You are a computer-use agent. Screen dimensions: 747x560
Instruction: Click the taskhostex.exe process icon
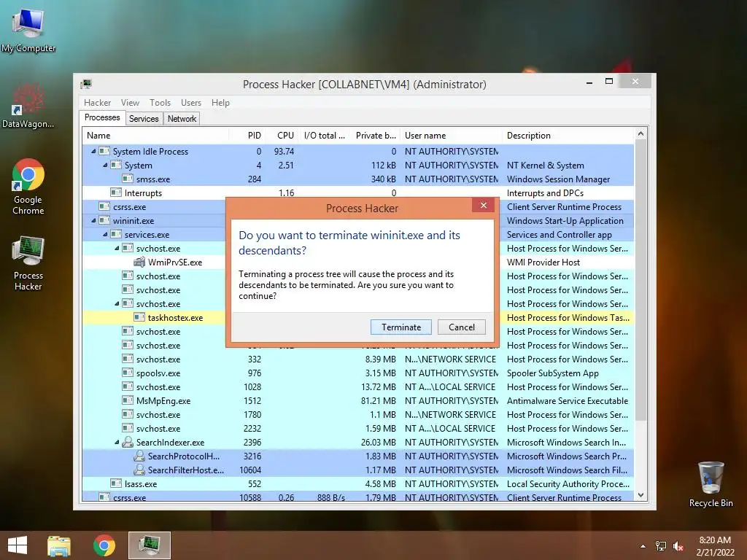139,317
